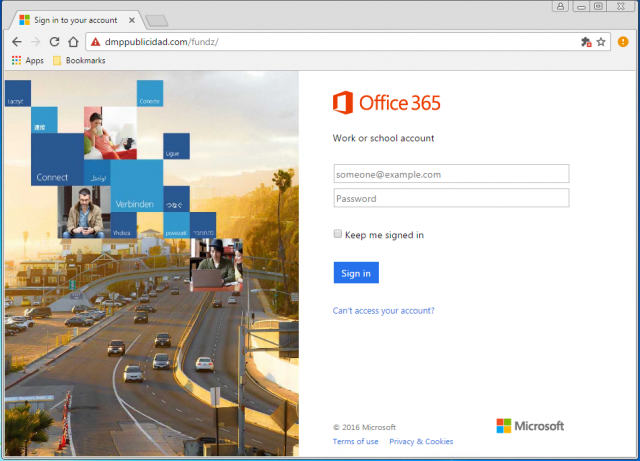Click the red security warning triangle

pos(96,42)
